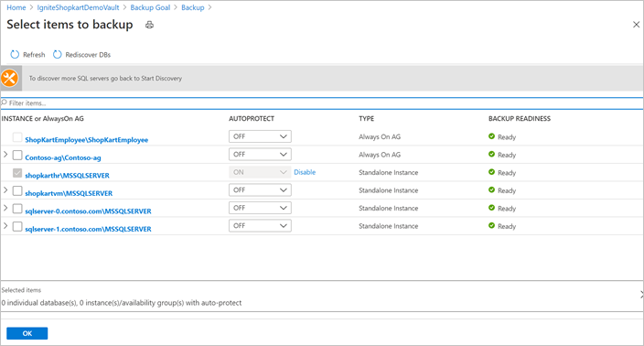Click green Ready icon for sqlserver-0 row
Viewport: 644px width, 346px height.
click(491, 208)
